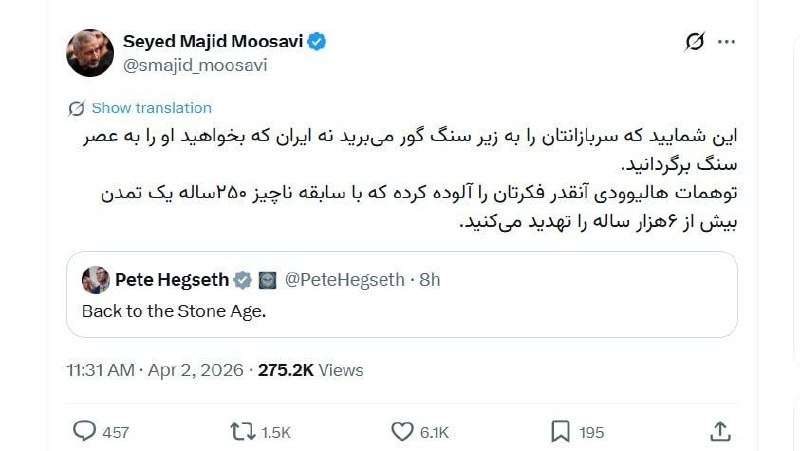Bookmark this post
Screen dimensions: 800x451
click(x=561, y=431)
